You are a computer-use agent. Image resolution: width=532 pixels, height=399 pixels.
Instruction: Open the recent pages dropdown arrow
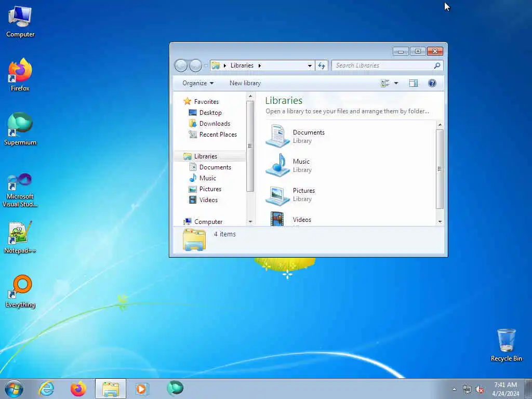pos(205,65)
